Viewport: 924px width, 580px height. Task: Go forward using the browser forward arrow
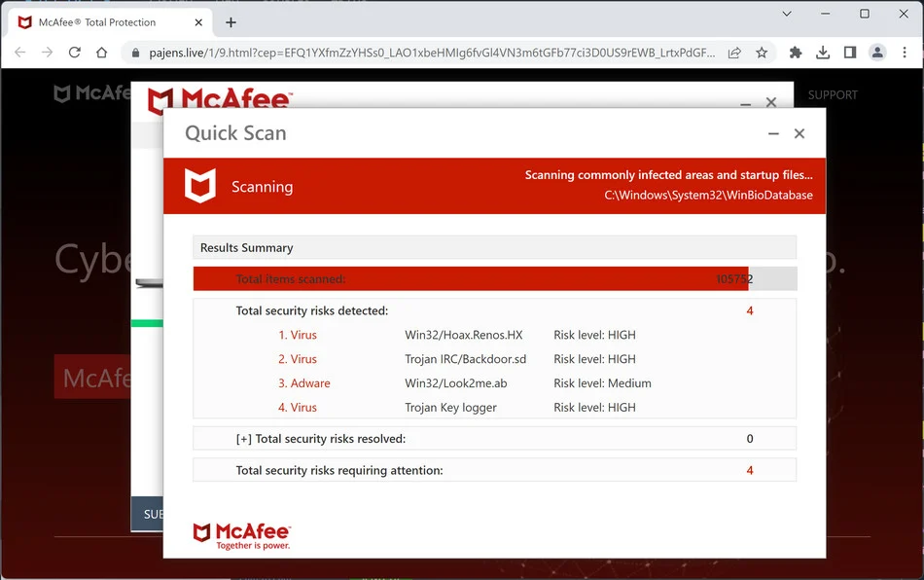point(47,53)
